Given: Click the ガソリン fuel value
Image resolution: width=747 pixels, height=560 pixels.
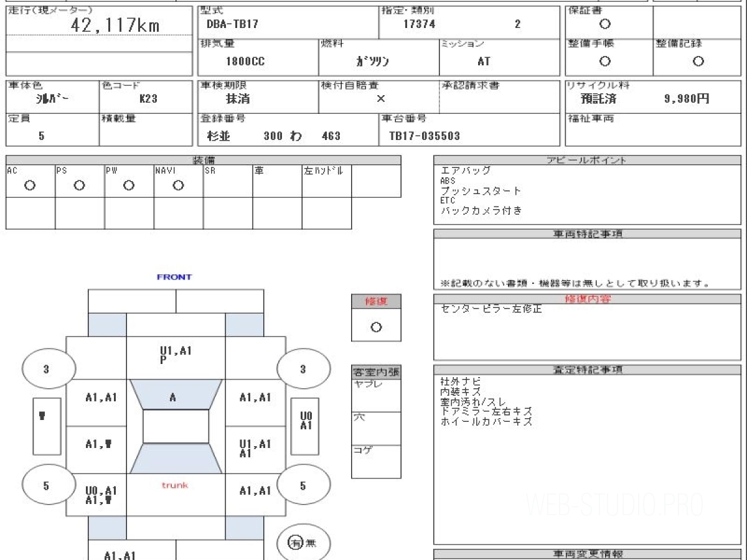Looking at the screenshot, I should click(x=372, y=62).
